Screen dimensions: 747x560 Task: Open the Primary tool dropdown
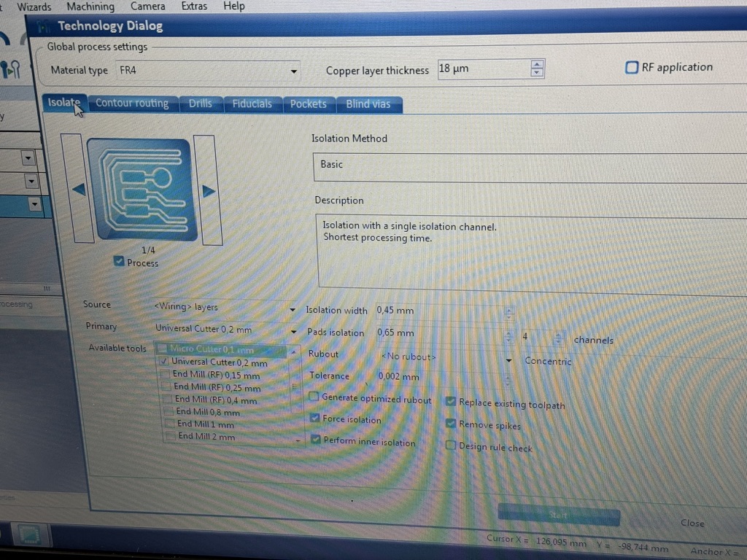pyautogui.click(x=293, y=332)
